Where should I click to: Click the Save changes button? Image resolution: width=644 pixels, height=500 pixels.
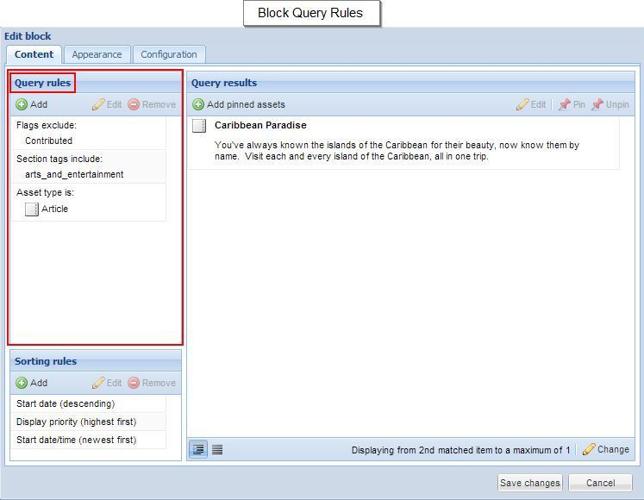529,483
